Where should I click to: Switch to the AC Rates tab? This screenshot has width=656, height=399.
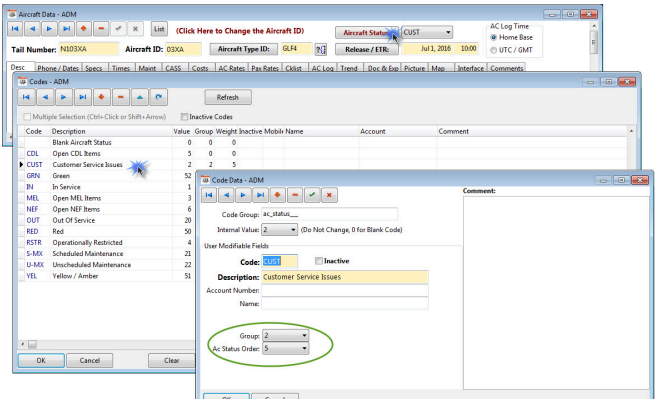(x=232, y=68)
